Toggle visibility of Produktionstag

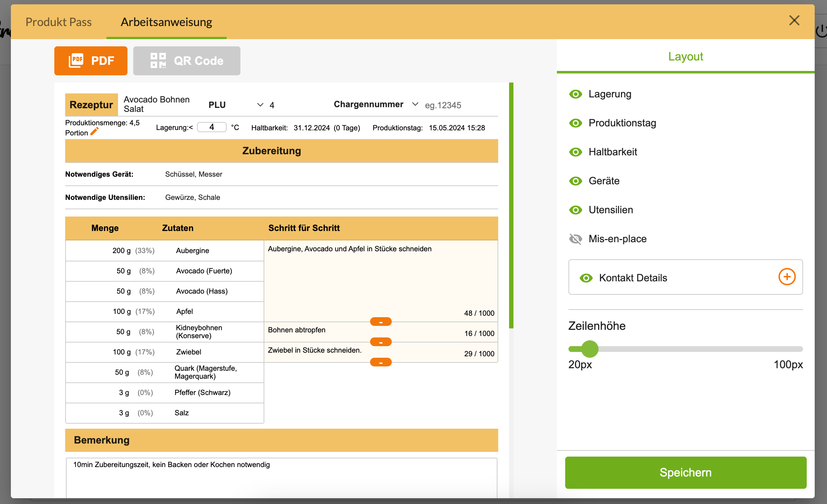(x=576, y=123)
